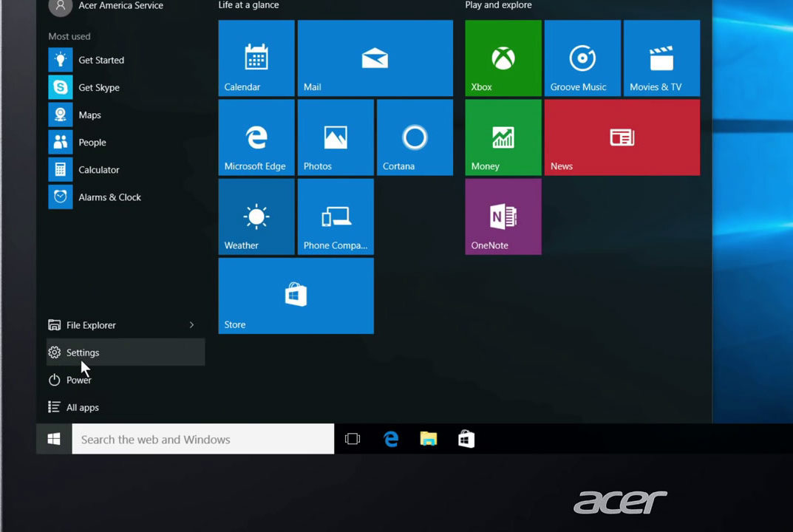Open the Store tile
793x532 pixels.
(296, 296)
